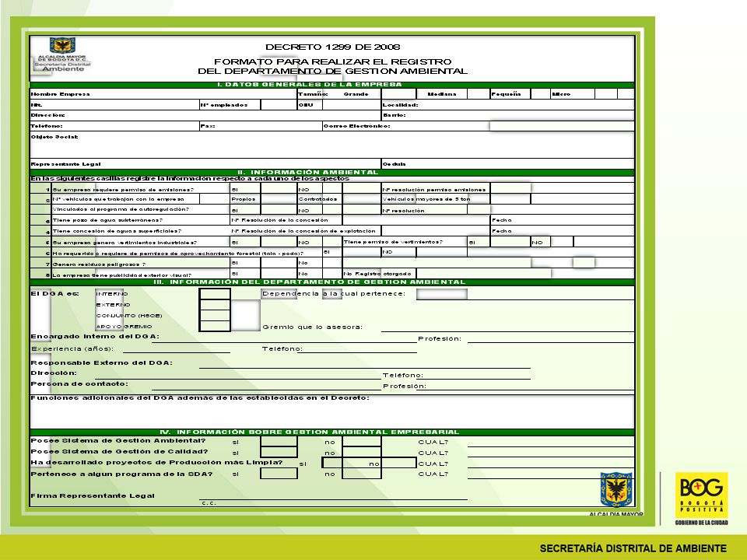Mark 'no' box for programa de la SDA
747x560 pixels.
(x=362, y=474)
